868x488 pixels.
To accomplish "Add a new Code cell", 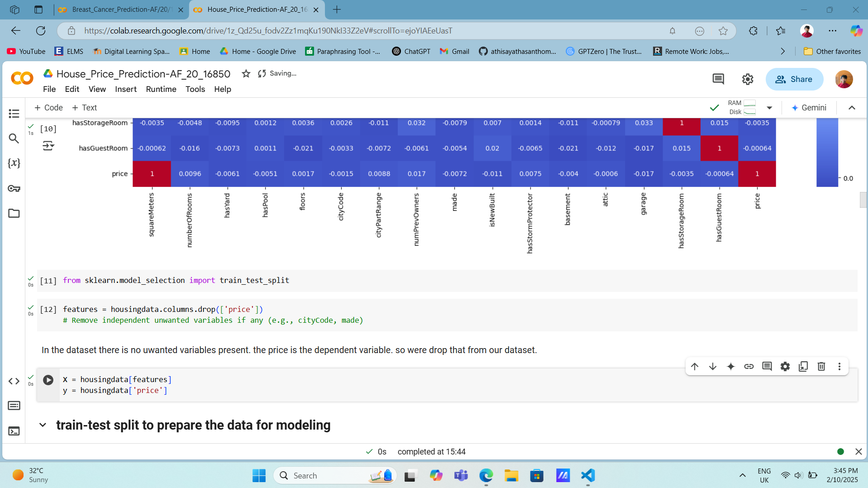I will [49, 108].
